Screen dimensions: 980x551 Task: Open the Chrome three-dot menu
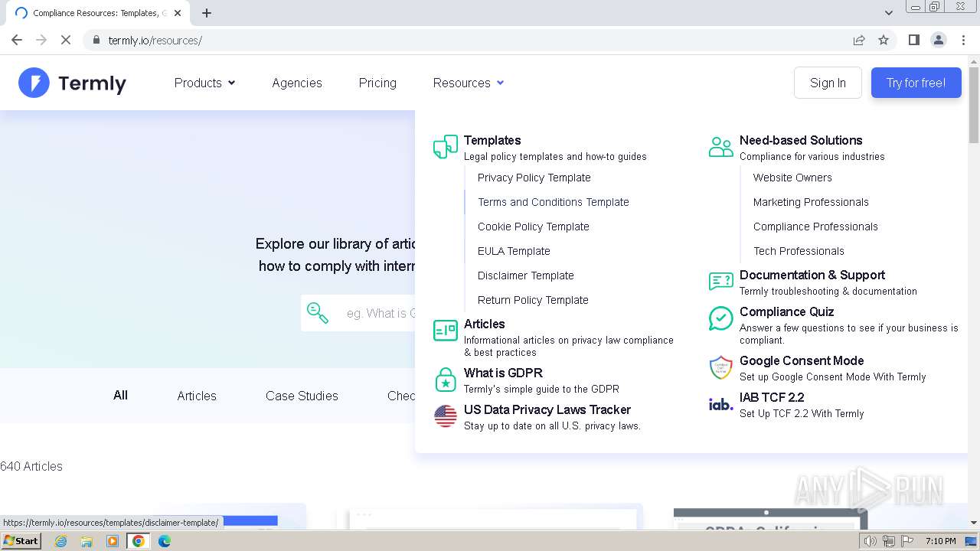click(x=963, y=40)
